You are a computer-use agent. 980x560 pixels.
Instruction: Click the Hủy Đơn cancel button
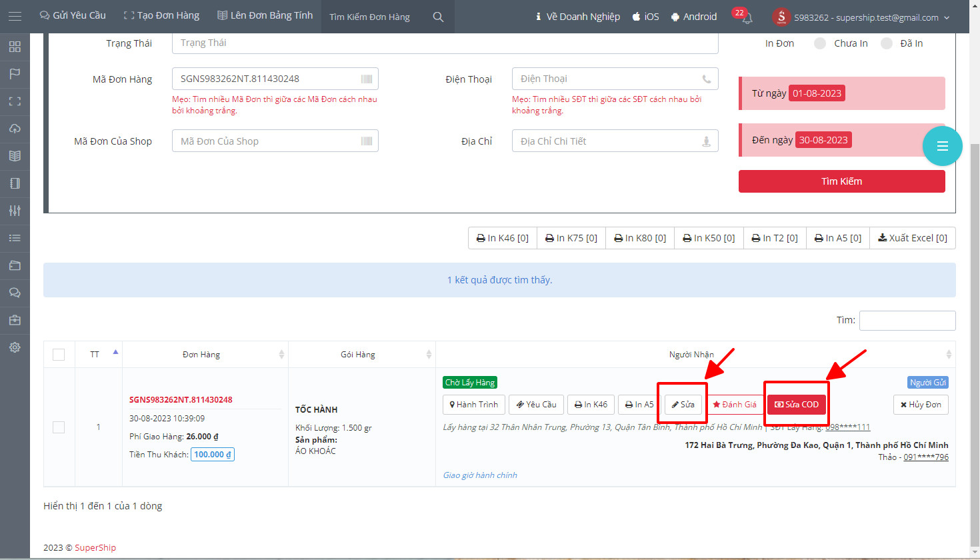point(921,405)
